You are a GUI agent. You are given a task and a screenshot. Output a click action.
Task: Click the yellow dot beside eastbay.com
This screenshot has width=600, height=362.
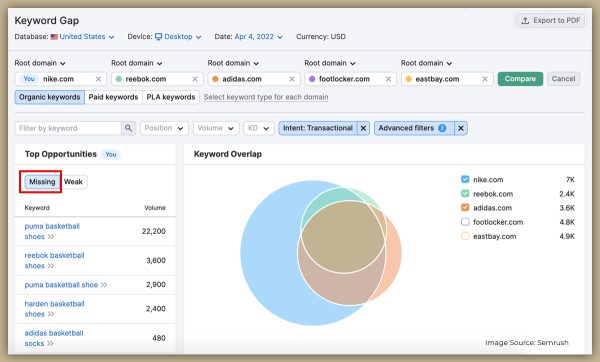(408, 79)
